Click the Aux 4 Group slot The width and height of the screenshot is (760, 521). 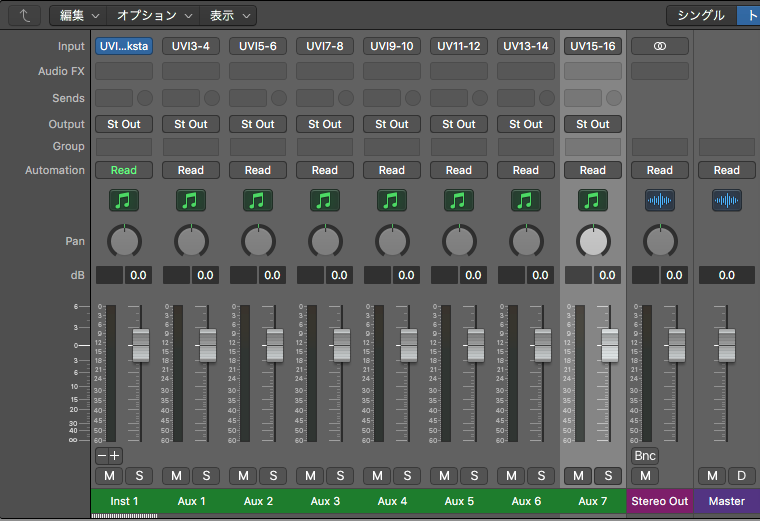pos(392,146)
